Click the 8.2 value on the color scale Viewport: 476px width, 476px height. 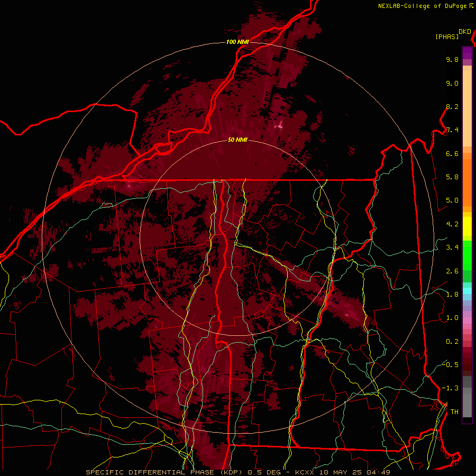pyautogui.click(x=452, y=106)
